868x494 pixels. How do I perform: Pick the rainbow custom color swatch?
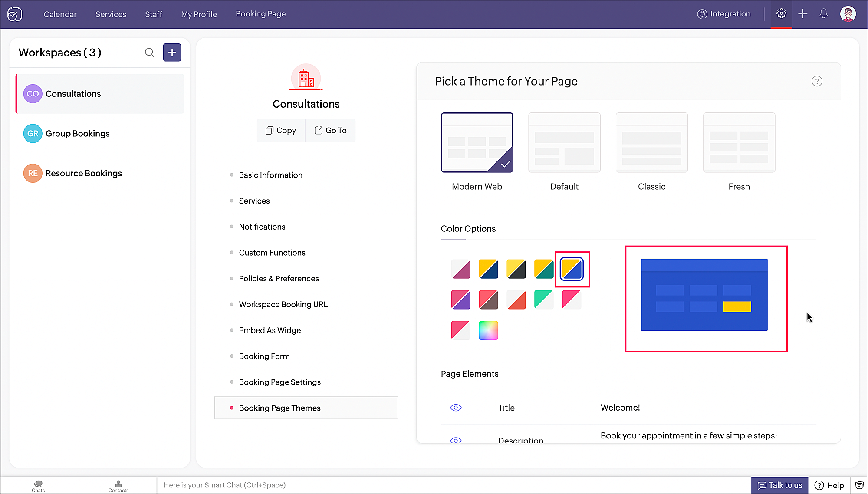click(488, 330)
